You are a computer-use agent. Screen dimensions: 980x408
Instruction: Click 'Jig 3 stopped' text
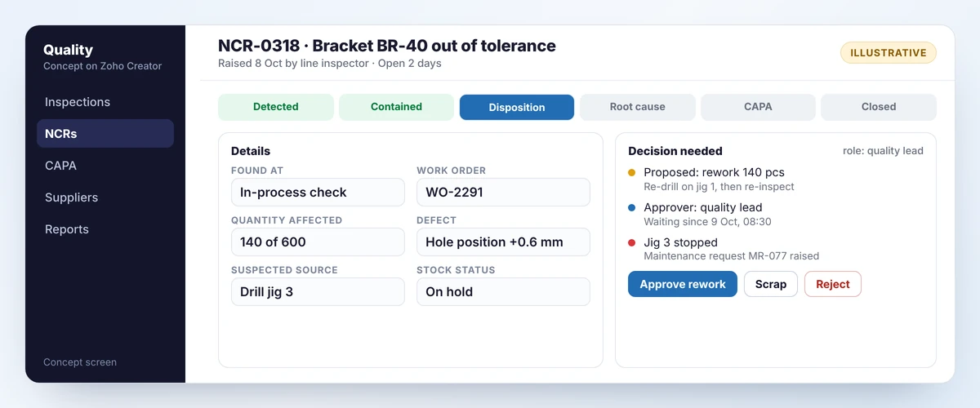pos(680,243)
